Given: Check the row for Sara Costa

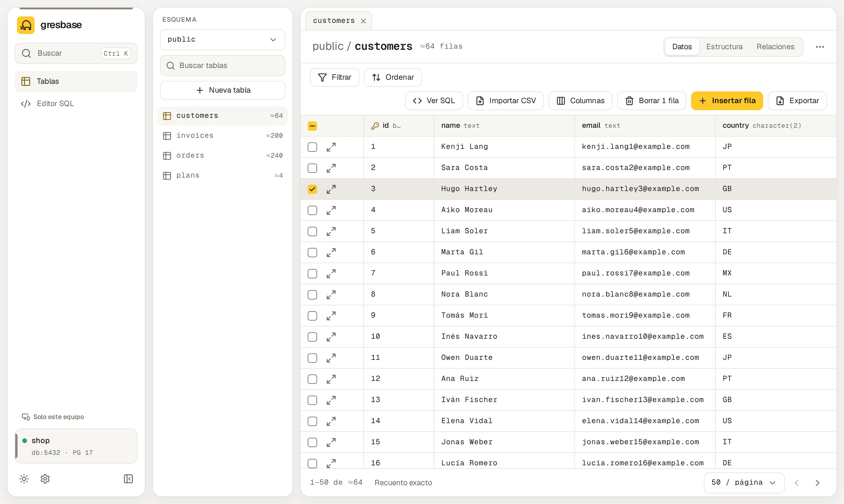Looking at the screenshot, I should [x=312, y=168].
